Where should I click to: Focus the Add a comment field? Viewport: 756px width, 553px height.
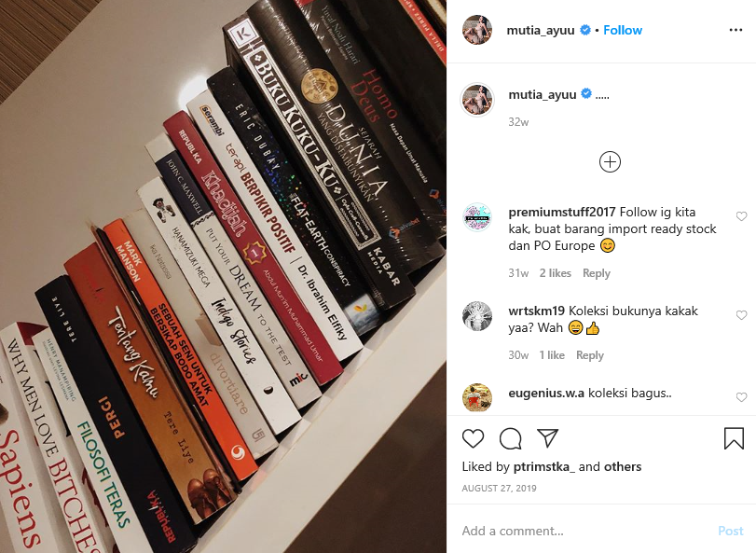pos(584,531)
